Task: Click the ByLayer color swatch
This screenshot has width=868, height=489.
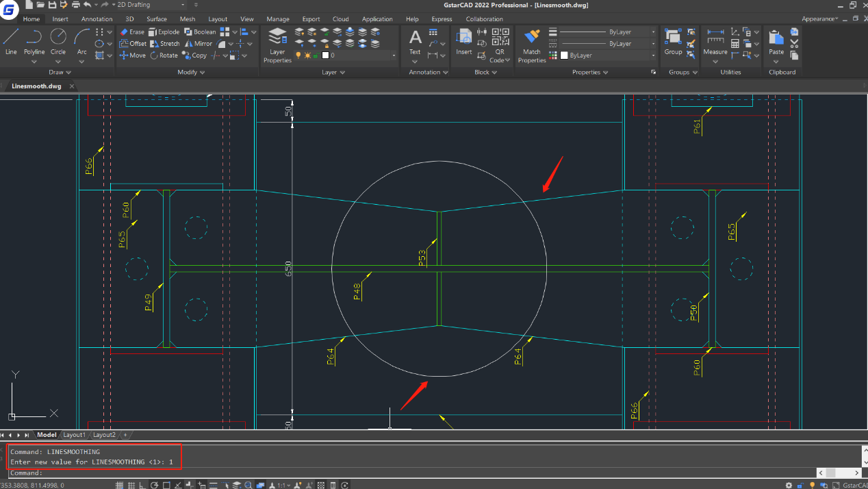Action: coord(564,55)
